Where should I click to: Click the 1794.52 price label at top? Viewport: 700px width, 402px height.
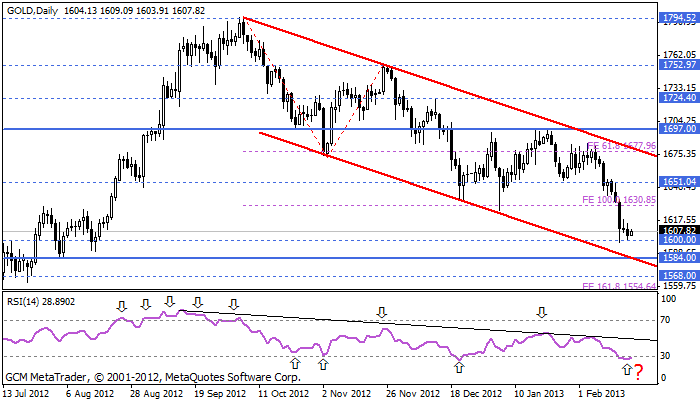pyautogui.click(x=679, y=18)
